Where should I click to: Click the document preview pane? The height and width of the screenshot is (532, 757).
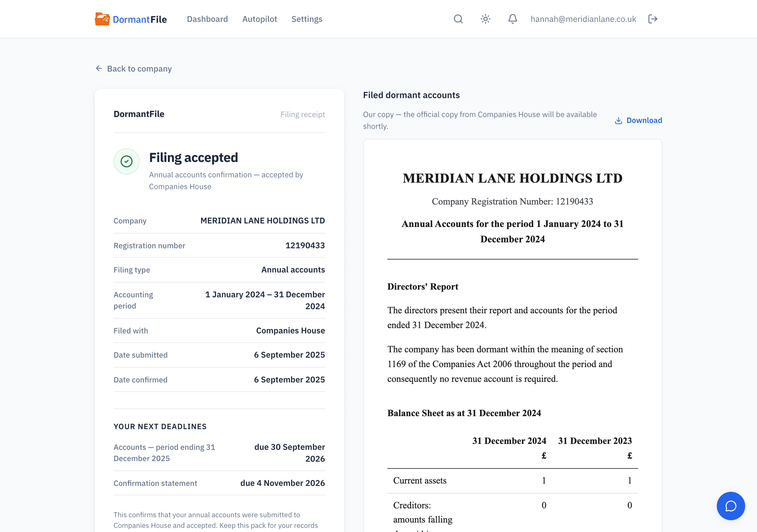pyautogui.click(x=512, y=335)
